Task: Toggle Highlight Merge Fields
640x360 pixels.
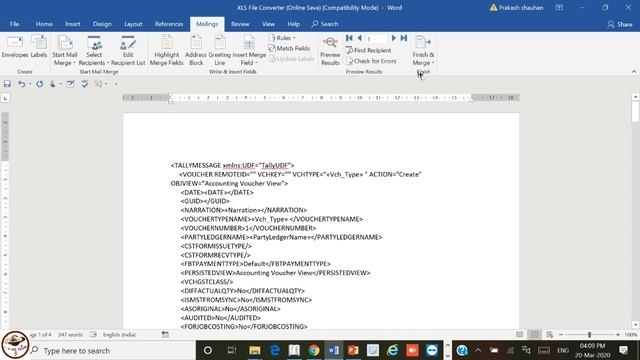Action: tap(167, 51)
